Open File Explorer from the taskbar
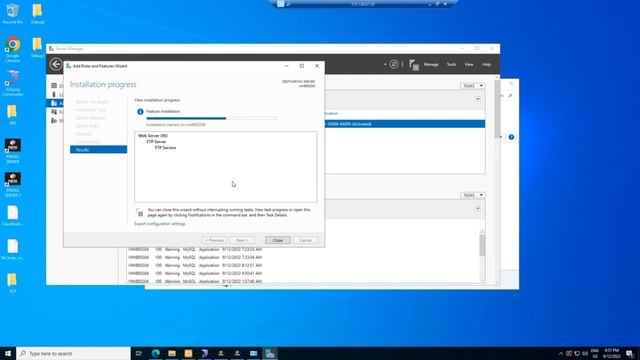Viewport: 640px width, 360px height. click(172, 353)
